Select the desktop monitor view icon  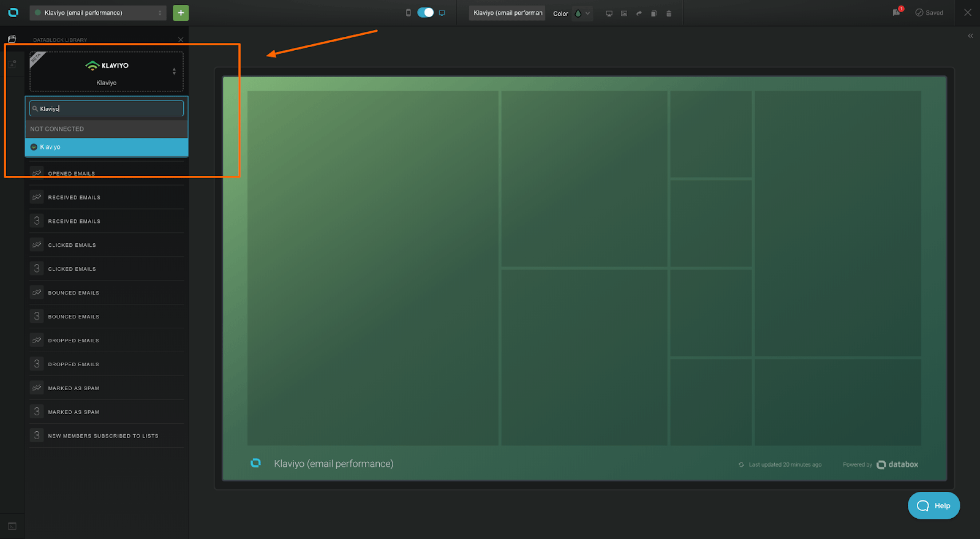point(442,13)
